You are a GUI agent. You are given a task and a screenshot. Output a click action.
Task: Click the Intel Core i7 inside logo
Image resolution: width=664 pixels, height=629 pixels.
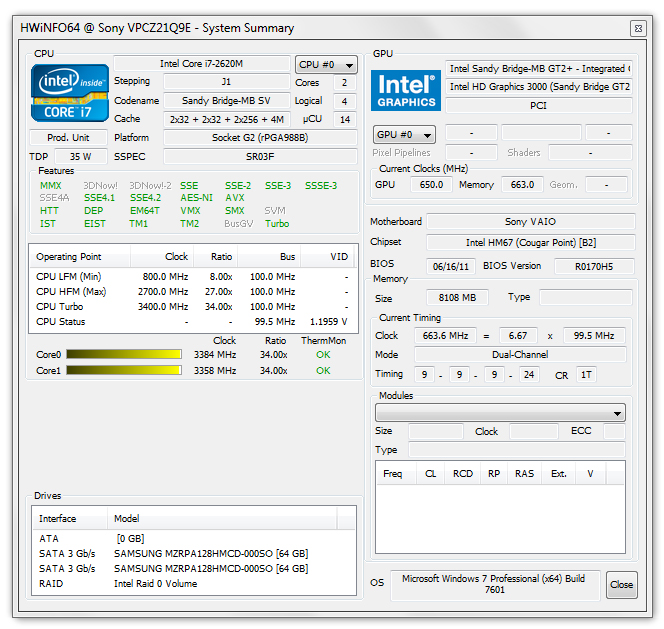click(70, 93)
